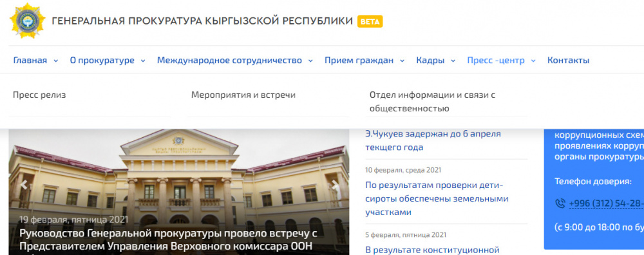Image resolution: width=644 pixels, height=255 pixels.
Task: Expand the Кадры menu chevron
Action: (x=453, y=61)
